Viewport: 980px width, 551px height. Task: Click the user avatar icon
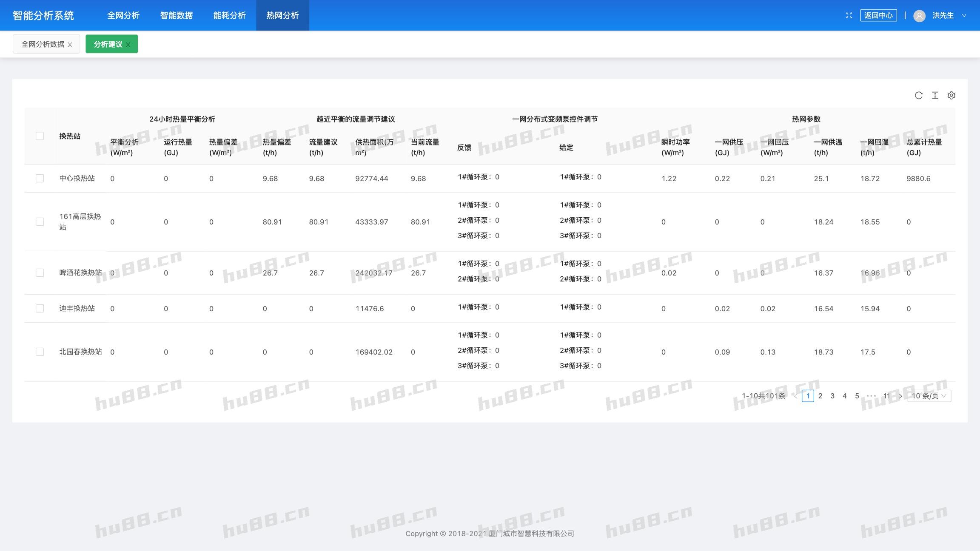coord(919,16)
